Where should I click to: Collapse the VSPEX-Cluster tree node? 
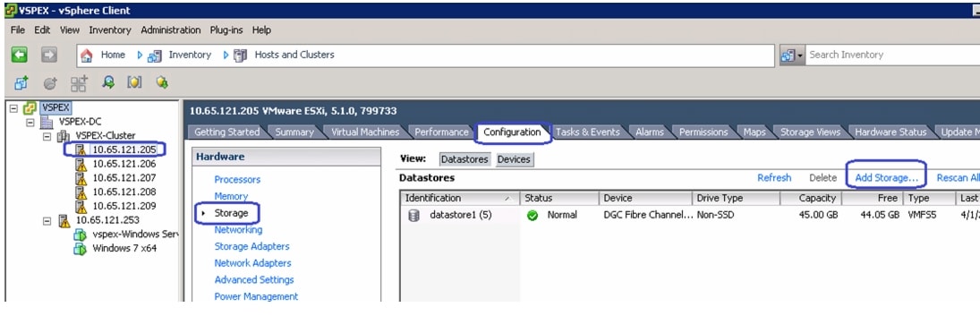point(47,135)
